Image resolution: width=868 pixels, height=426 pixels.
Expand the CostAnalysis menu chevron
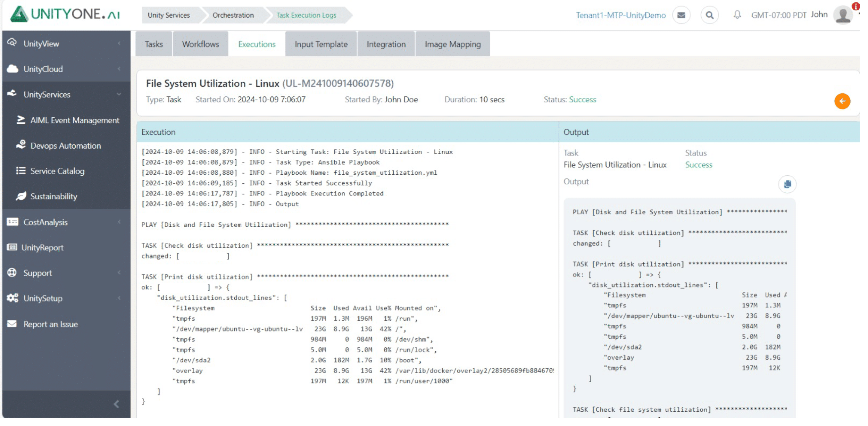119,222
